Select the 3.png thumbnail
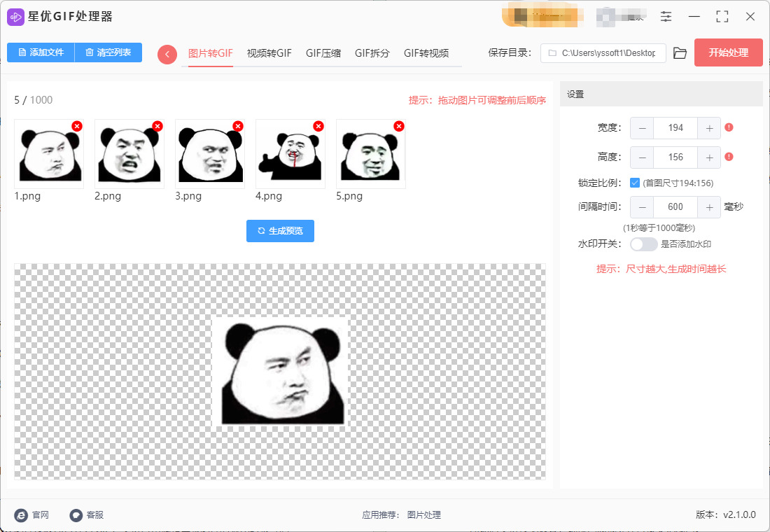The image size is (770, 532). (210, 154)
